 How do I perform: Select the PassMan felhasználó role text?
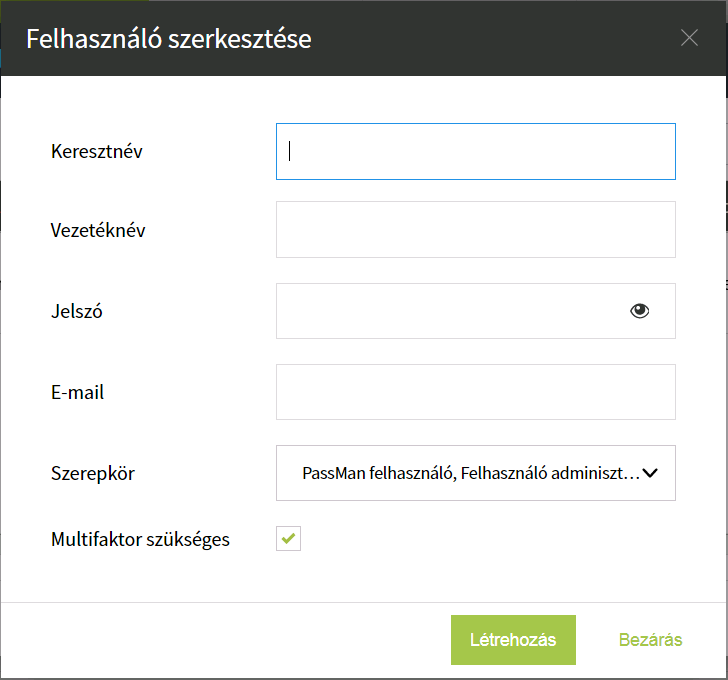(376, 473)
